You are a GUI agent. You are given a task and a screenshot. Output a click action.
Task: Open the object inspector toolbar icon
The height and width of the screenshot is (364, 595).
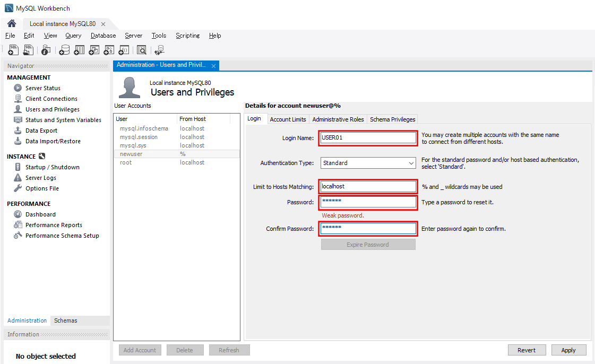tap(46, 50)
